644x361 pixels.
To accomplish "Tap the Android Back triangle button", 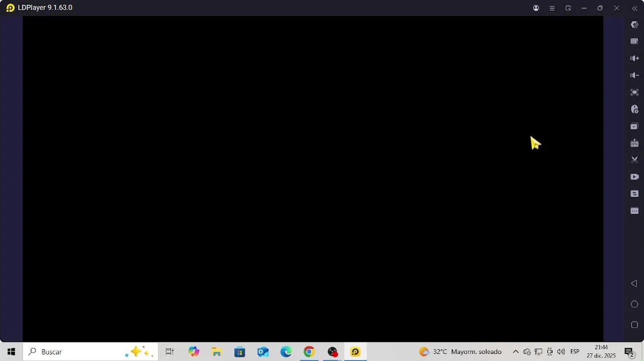I will [x=634, y=284].
